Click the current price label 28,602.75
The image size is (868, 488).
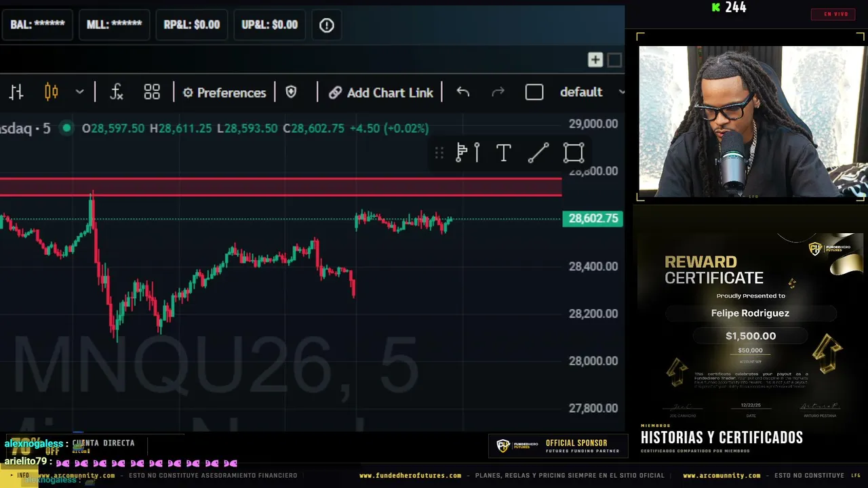click(593, 218)
